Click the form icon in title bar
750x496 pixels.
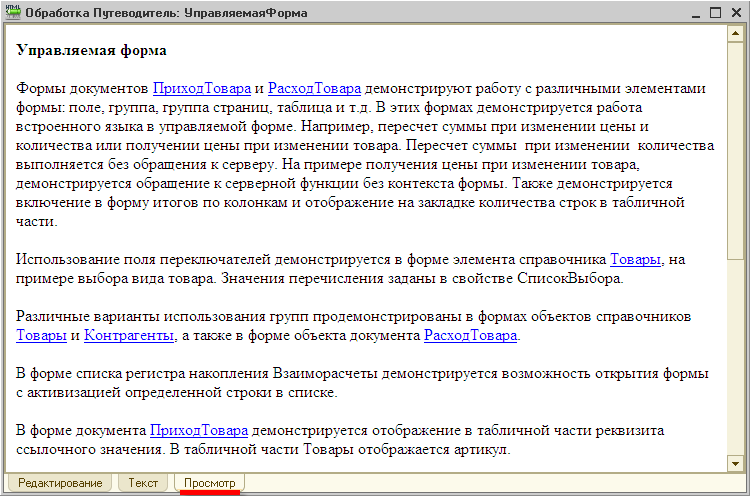tap(13, 12)
